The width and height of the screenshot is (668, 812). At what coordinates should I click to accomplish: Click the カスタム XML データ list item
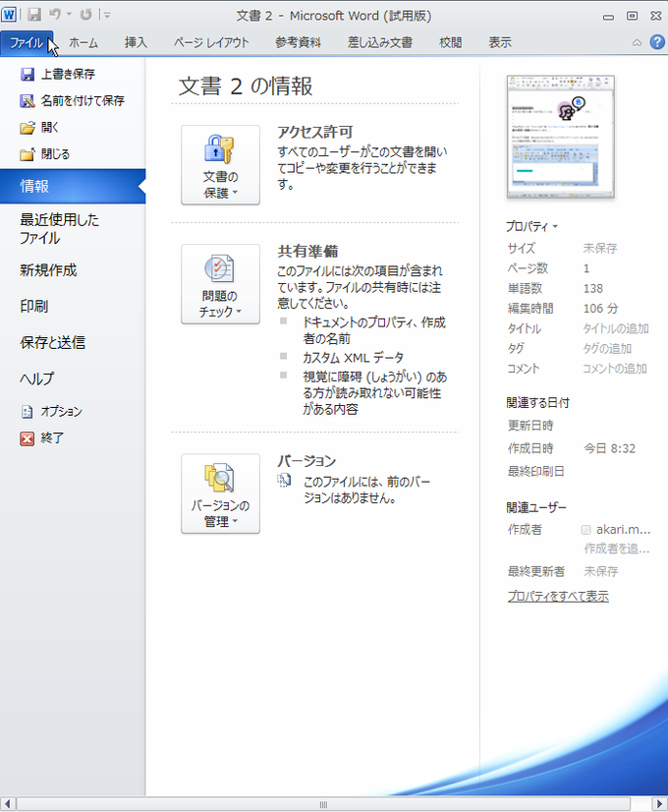point(353,358)
